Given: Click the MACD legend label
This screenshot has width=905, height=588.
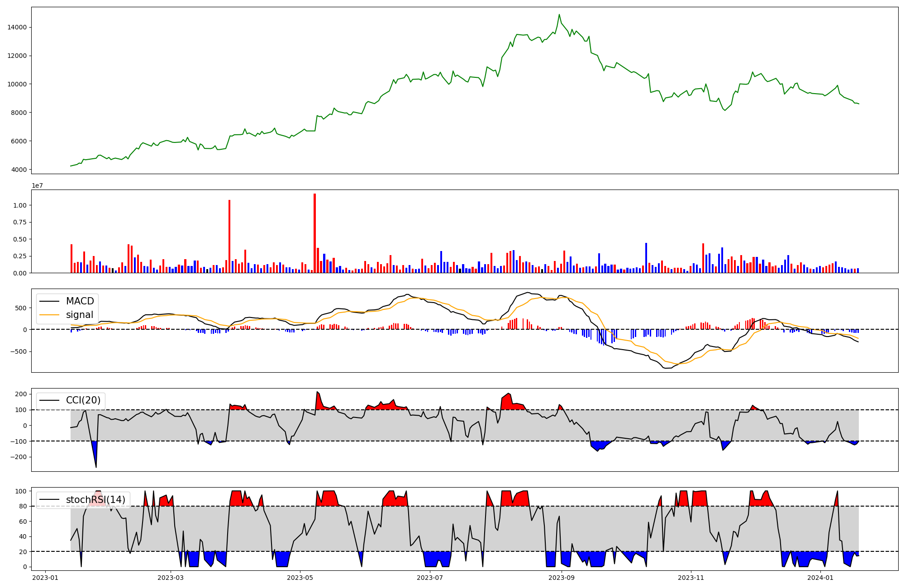Looking at the screenshot, I should pyautogui.click(x=80, y=301).
